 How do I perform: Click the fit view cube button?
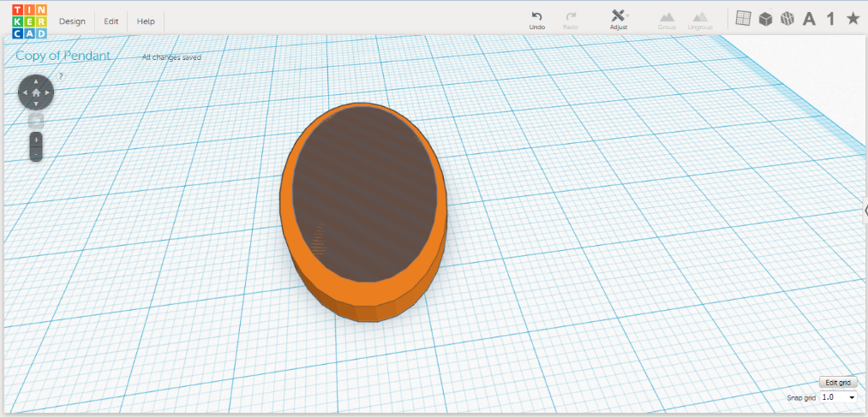[x=36, y=121]
